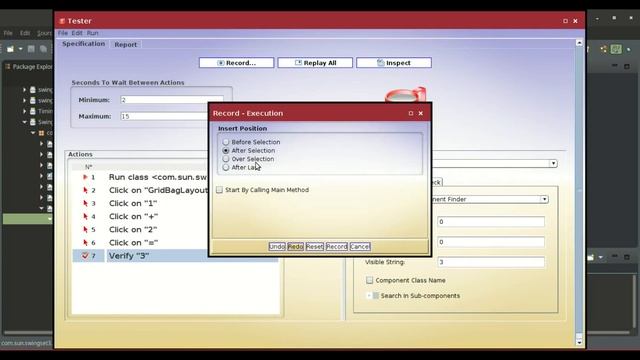
Task: Click the console view icon in IDE
Action: point(591,258)
